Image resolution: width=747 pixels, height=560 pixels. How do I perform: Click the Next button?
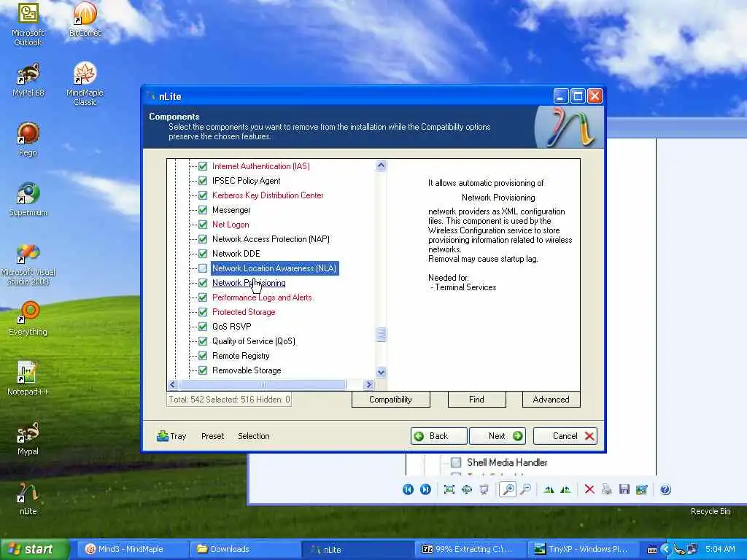(498, 436)
